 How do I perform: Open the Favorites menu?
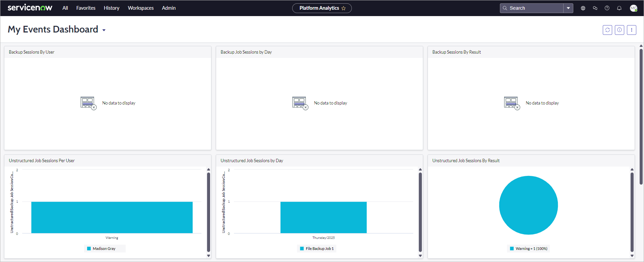86,8
